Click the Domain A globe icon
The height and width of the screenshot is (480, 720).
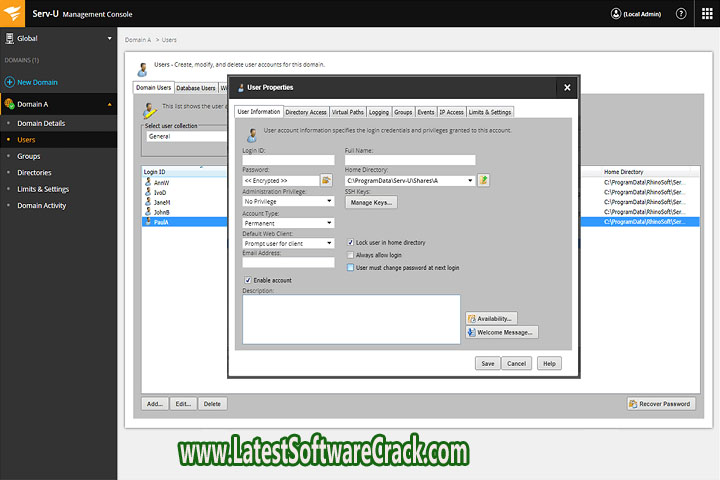pos(9,104)
